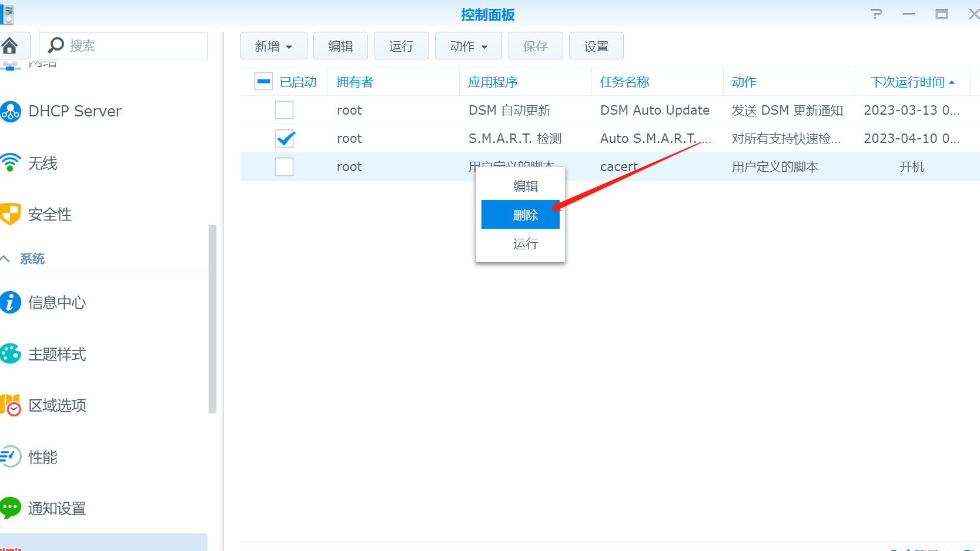Select 无线 sidebar item

click(x=43, y=163)
